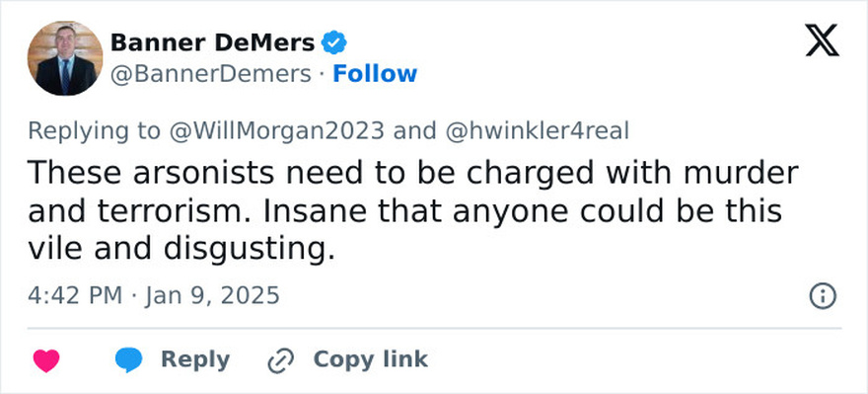
Task: Open Banner DeMers' profile photo
Action: tap(65, 58)
